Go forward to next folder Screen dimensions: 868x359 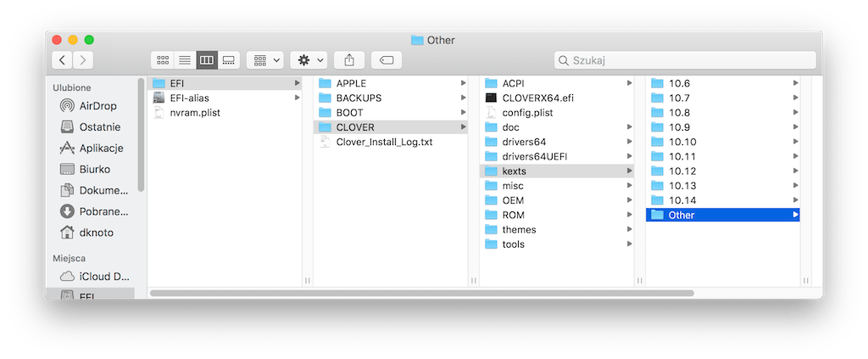83,60
